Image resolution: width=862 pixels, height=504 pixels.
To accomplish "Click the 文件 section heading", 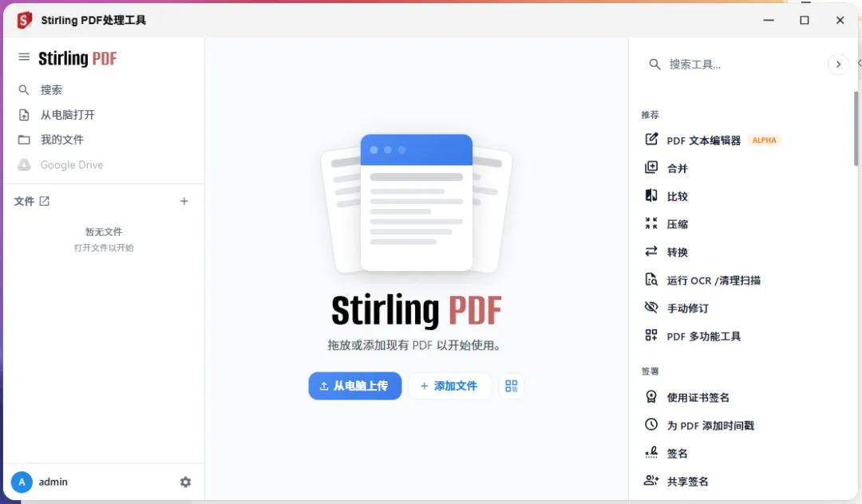I will pos(24,202).
